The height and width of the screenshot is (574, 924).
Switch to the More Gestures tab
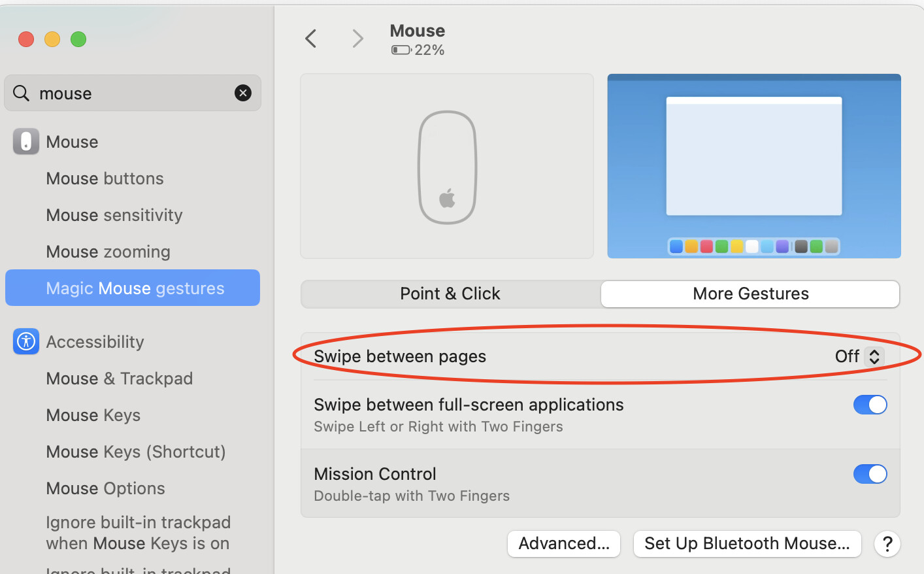pyautogui.click(x=750, y=294)
